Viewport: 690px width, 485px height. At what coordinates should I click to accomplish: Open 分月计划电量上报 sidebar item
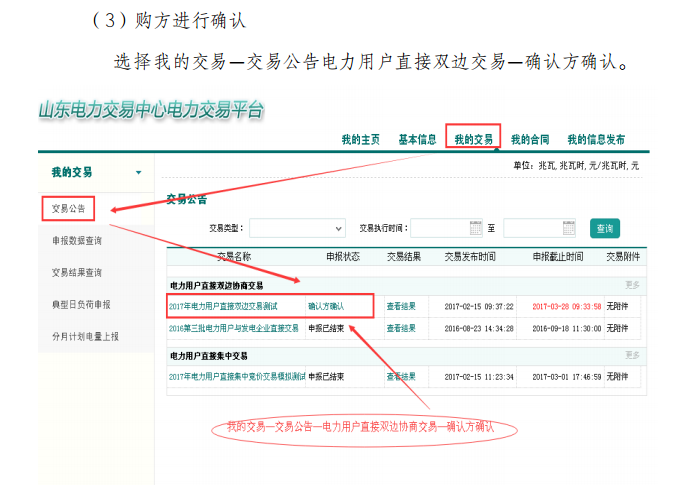(84, 336)
